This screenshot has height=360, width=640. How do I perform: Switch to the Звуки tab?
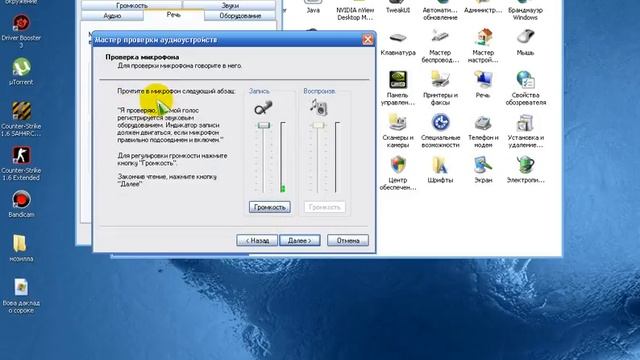pyautogui.click(x=230, y=5)
